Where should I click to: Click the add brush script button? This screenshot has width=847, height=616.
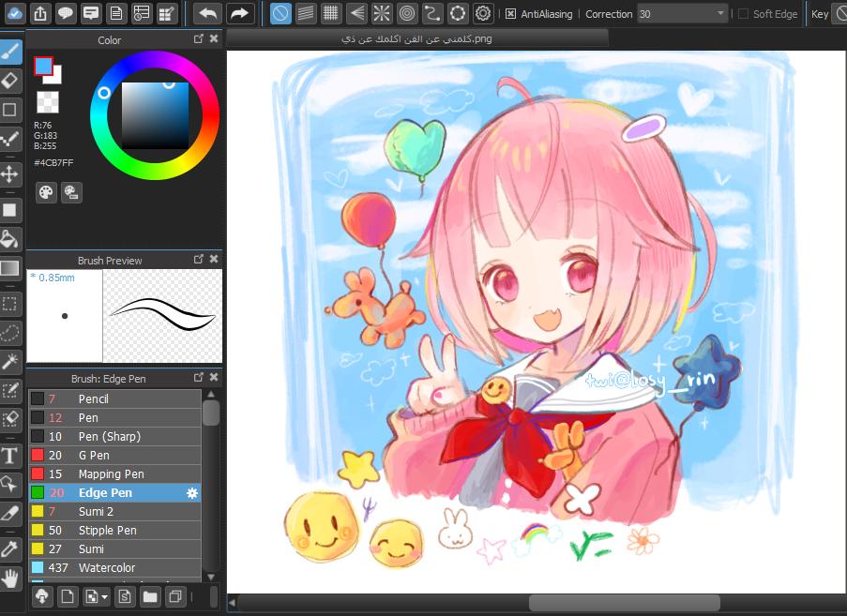coord(124,597)
